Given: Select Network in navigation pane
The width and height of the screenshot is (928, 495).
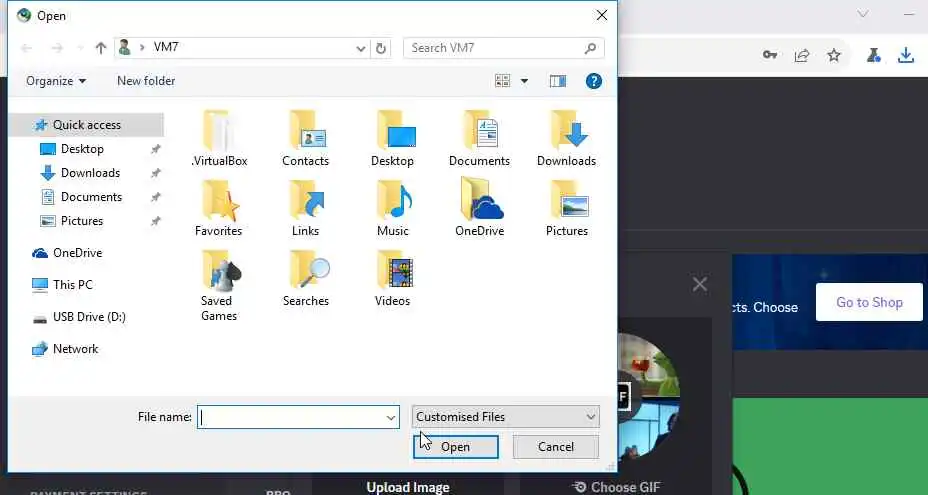Looking at the screenshot, I should pos(75,349).
